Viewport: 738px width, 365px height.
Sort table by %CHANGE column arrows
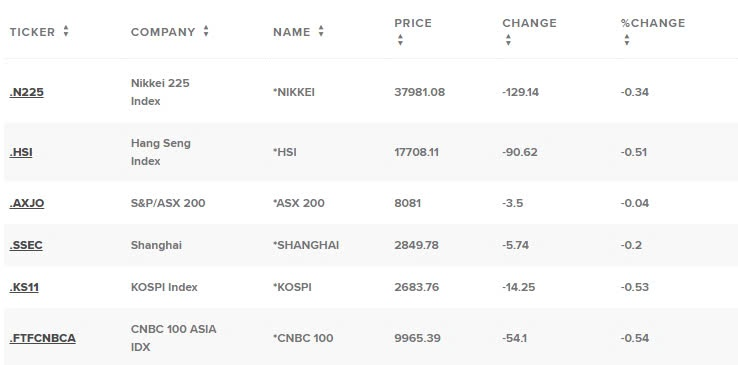click(626, 40)
